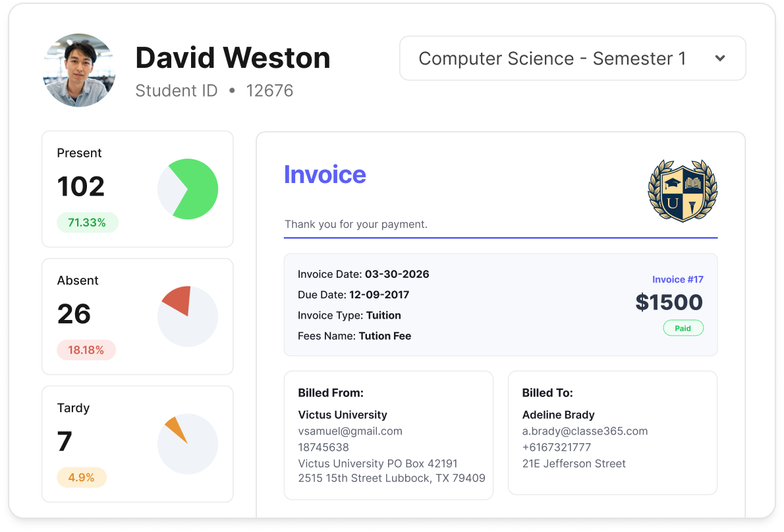Click the Victus University PO Box 42191 line
This screenshot has height=532, width=784.
click(x=378, y=464)
